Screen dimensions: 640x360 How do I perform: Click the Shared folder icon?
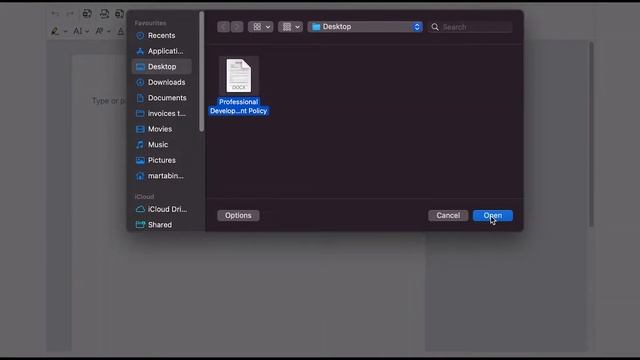(x=140, y=224)
